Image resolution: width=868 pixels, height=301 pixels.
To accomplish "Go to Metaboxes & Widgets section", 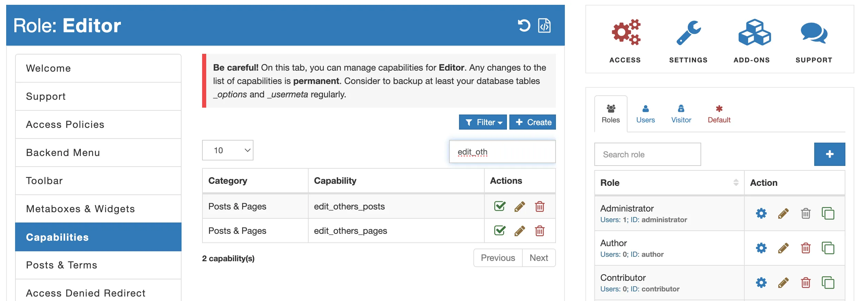I will coord(98,209).
